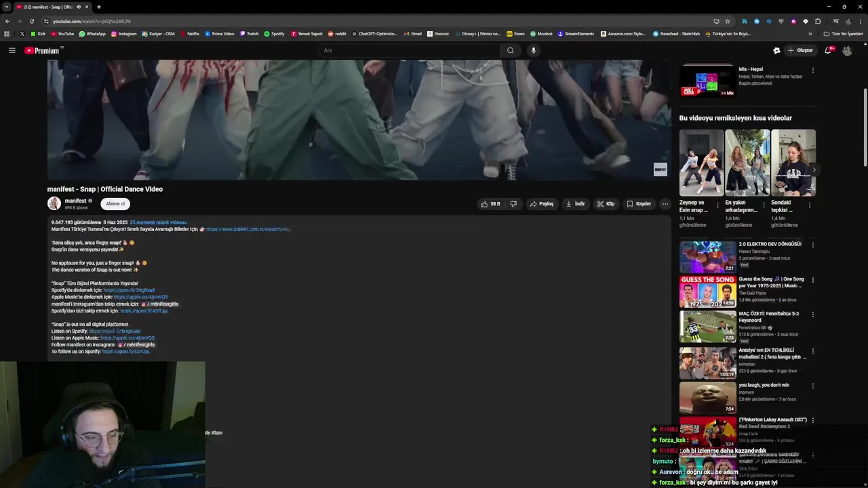The width and height of the screenshot is (868, 488).
Task: Open the apps grid in bookmarks bar
Action: 7,33
